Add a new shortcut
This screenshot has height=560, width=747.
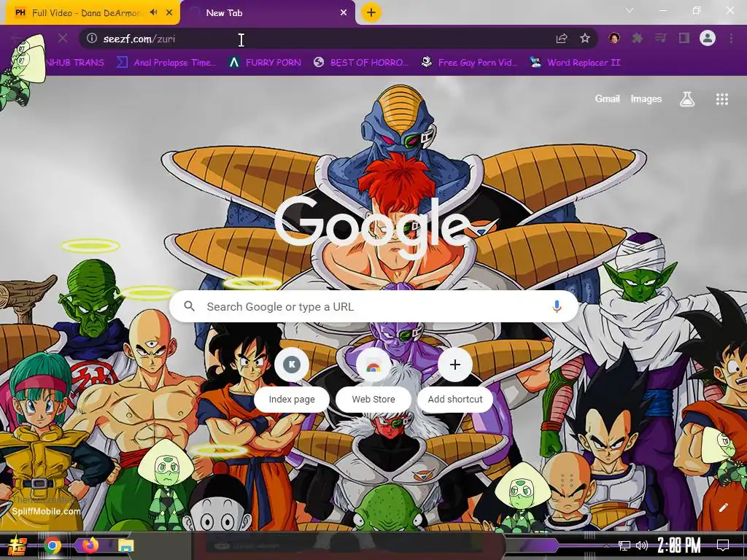click(455, 381)
